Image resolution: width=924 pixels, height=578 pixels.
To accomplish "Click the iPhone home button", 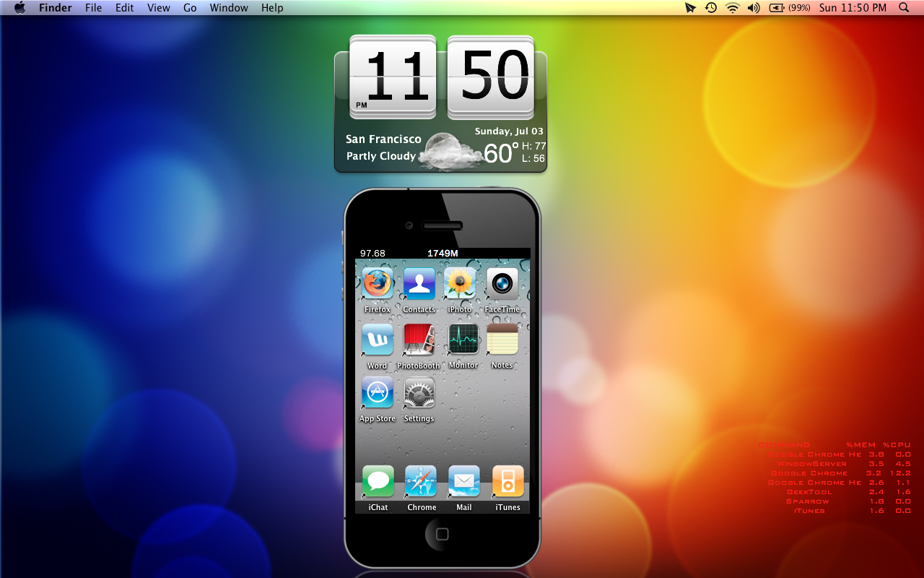I will tap(442, 534).
